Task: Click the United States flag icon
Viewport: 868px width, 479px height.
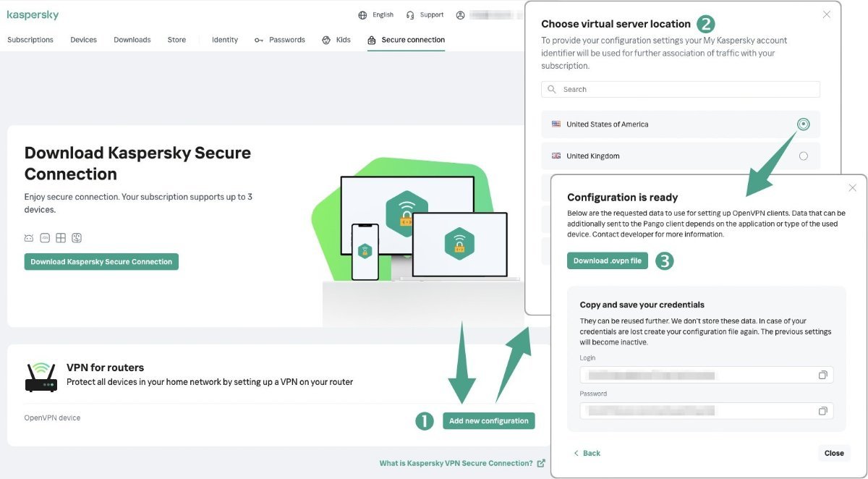Action: click(556, 124)
